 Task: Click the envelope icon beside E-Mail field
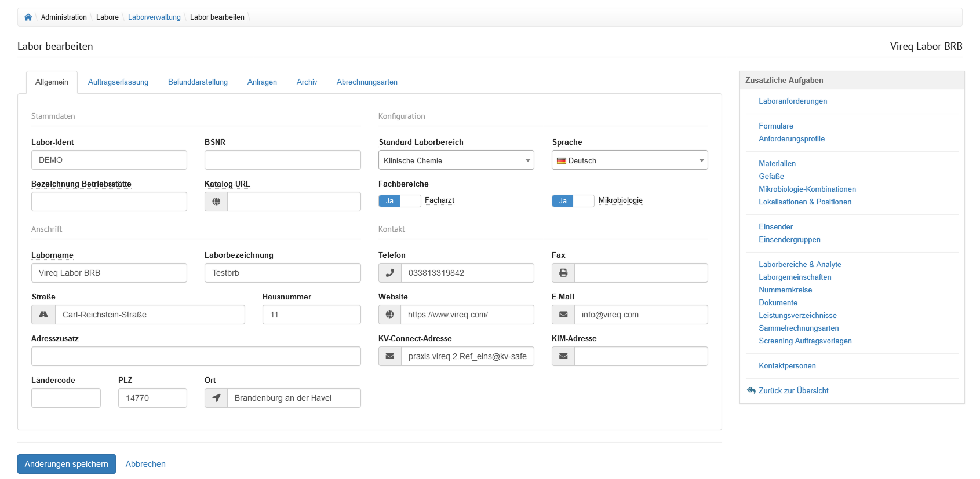point(563,315)
